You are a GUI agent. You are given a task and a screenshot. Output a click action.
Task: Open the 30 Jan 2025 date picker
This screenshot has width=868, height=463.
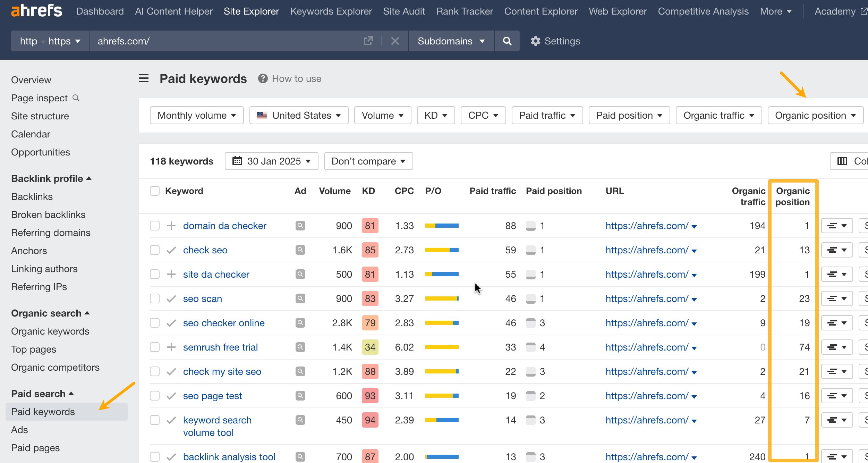coord(272,161)
